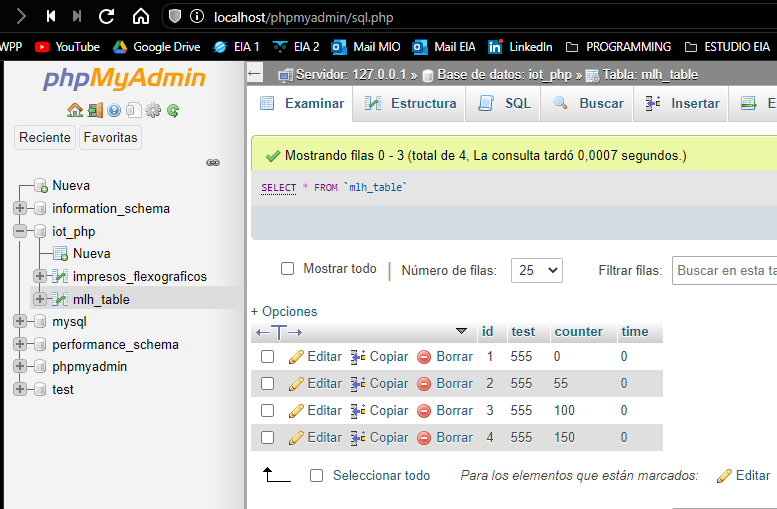The height and width of the screenshot is (509, 777).
Task: Open the column options triangle dropdown
Action: [x=461, y=331]
